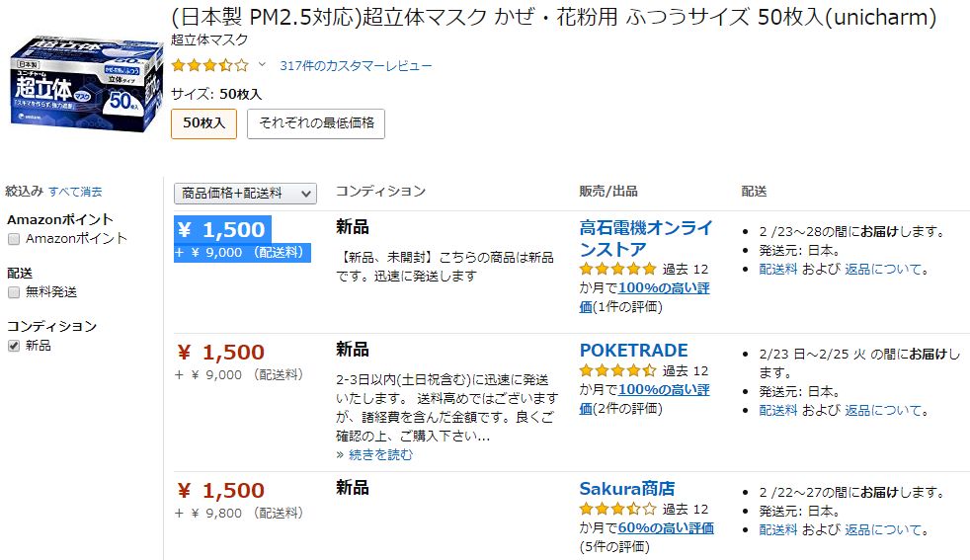The width and height of the screenshot is (970, 560).
Task: Open 高石電機オンラインストア seller link
Action: pyautogui.click(x=646, y=238)
